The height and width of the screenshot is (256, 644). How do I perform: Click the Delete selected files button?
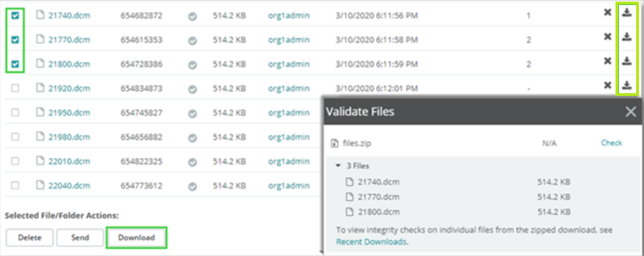[x=30, y=238]
